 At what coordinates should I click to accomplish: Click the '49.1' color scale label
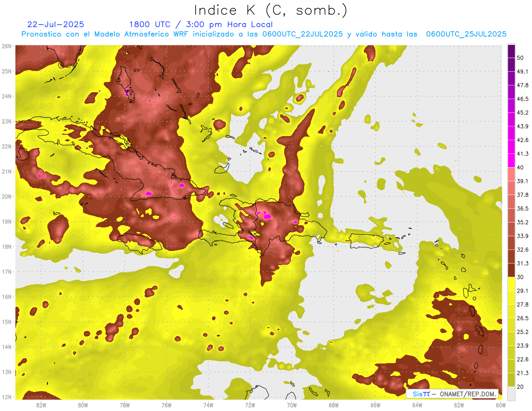[523, 71]
